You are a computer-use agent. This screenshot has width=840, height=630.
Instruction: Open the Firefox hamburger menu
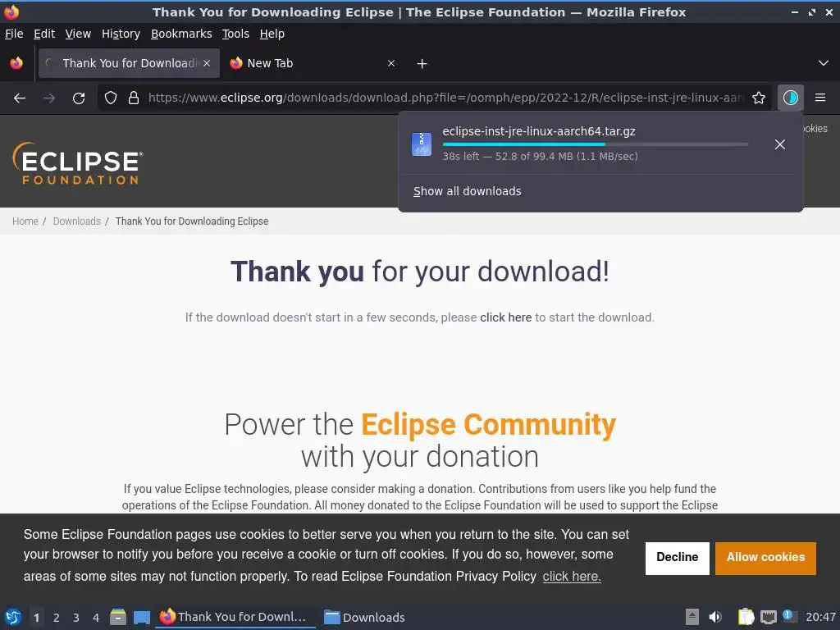tap(820, 98)
